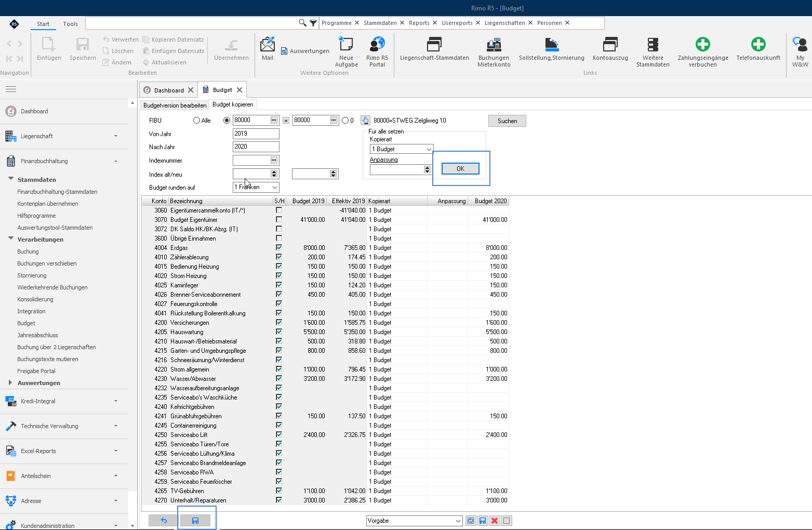812x530 pixels.
Task: Switch to the Dashboard tab
Action: click(168, 90)
